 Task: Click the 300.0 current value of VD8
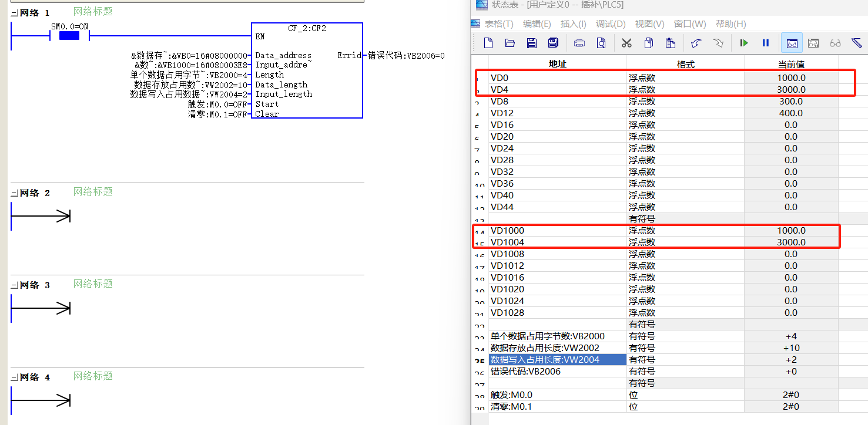point(791,101)
